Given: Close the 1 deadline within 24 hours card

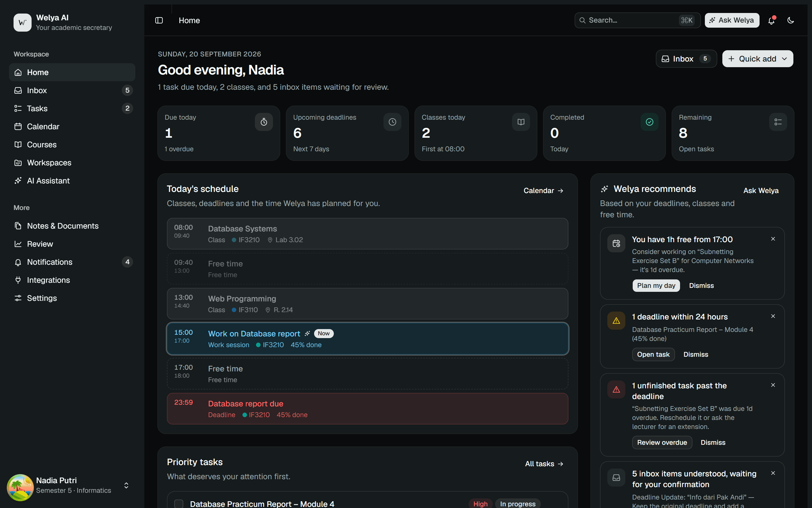Looking at the screenshot, I should (773, 316).
